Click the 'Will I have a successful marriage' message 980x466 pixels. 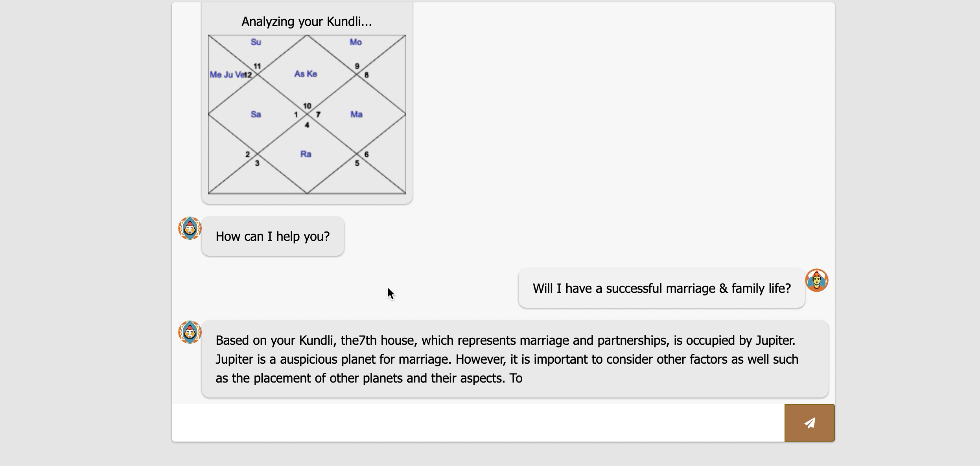[661, 288]
